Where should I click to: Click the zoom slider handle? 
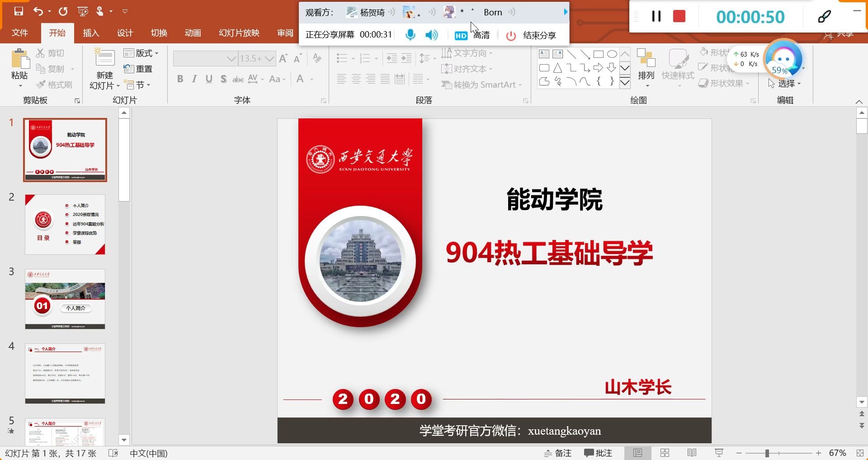point(767,453)
